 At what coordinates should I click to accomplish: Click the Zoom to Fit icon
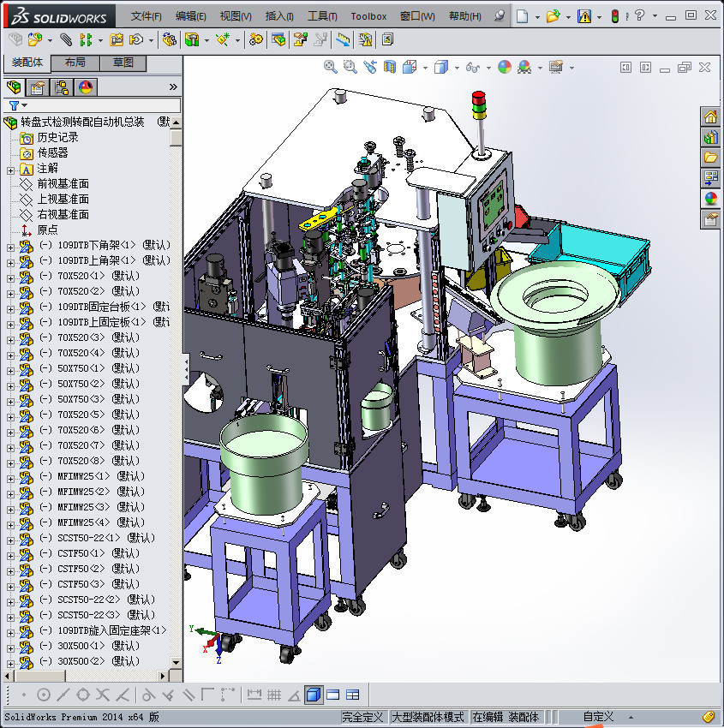point(331,67)
